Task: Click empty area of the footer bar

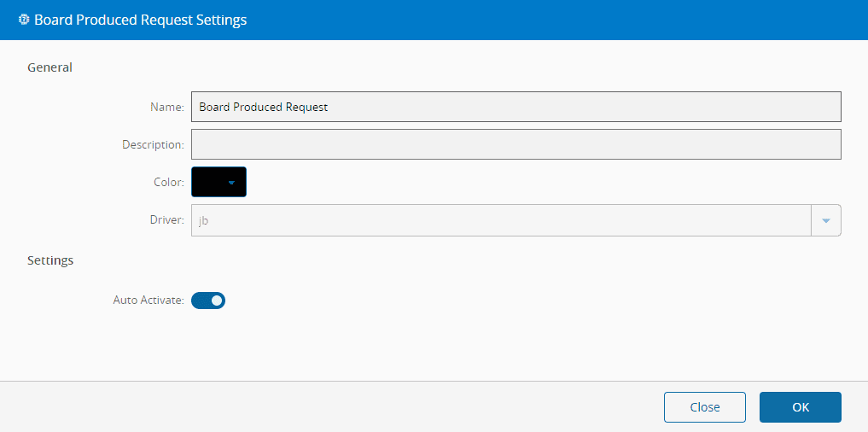Action: [341, 407]
